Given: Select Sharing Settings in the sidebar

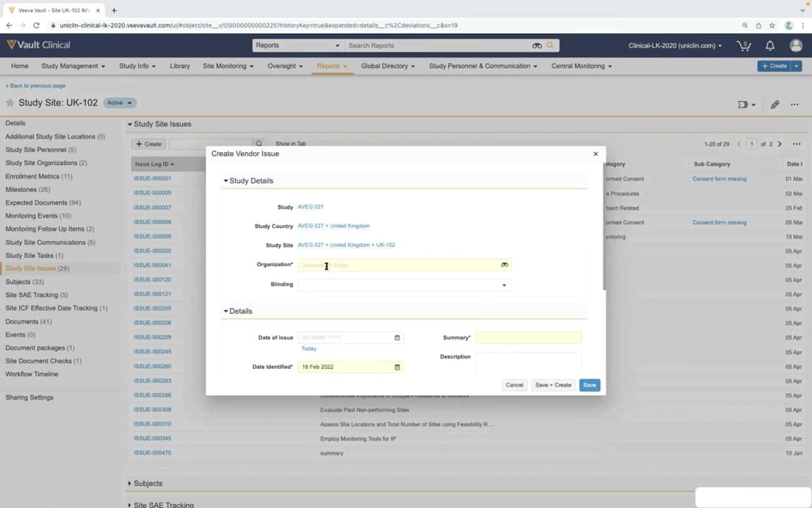Looking at the screenshot, I should point(30,398).
